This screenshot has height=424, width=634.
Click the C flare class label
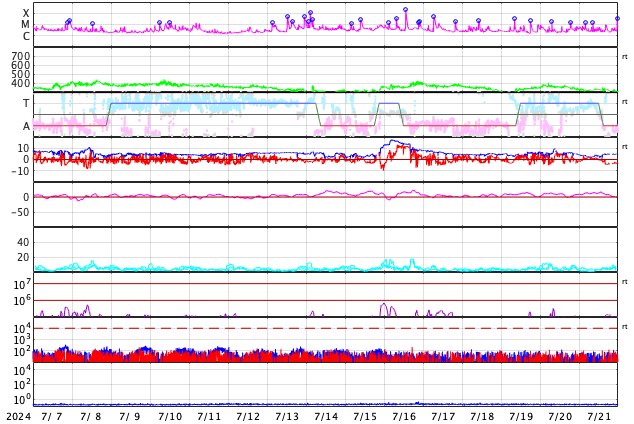tap(26, 36)
